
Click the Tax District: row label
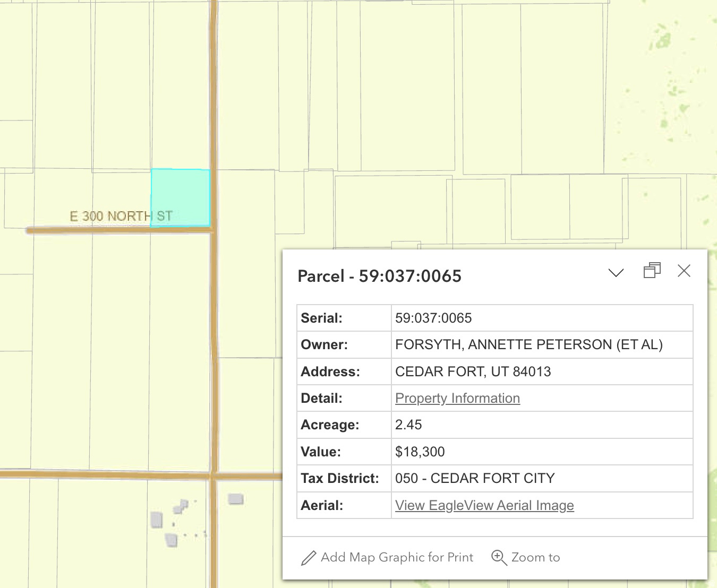340,478
